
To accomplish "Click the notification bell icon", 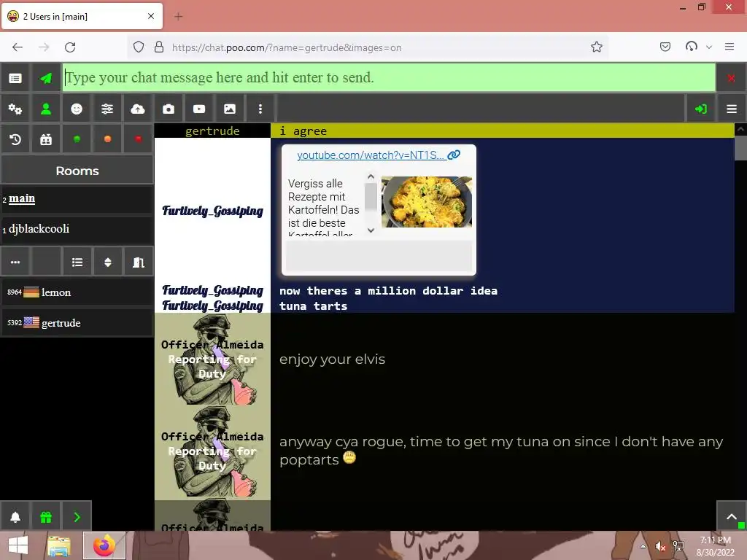I will [15, 517].
